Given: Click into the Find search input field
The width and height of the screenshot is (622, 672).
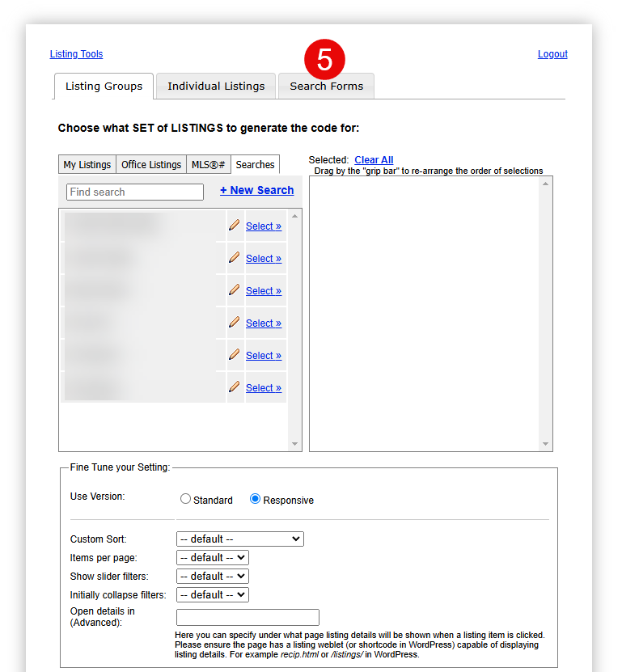Looking at the screenshot, I should click(135, 192).
